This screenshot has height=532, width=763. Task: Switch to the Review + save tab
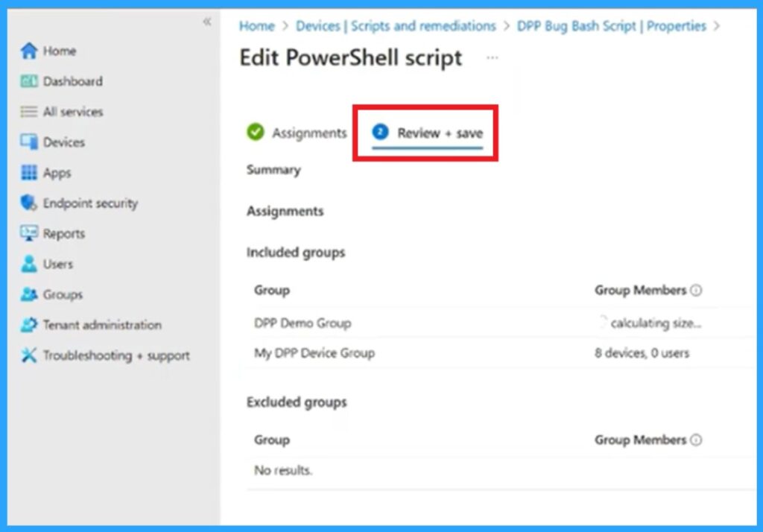click(x=438, y=133)
